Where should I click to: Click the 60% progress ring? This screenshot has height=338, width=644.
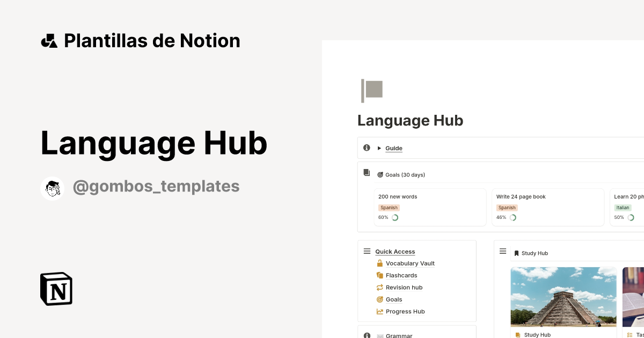[394, 217]
